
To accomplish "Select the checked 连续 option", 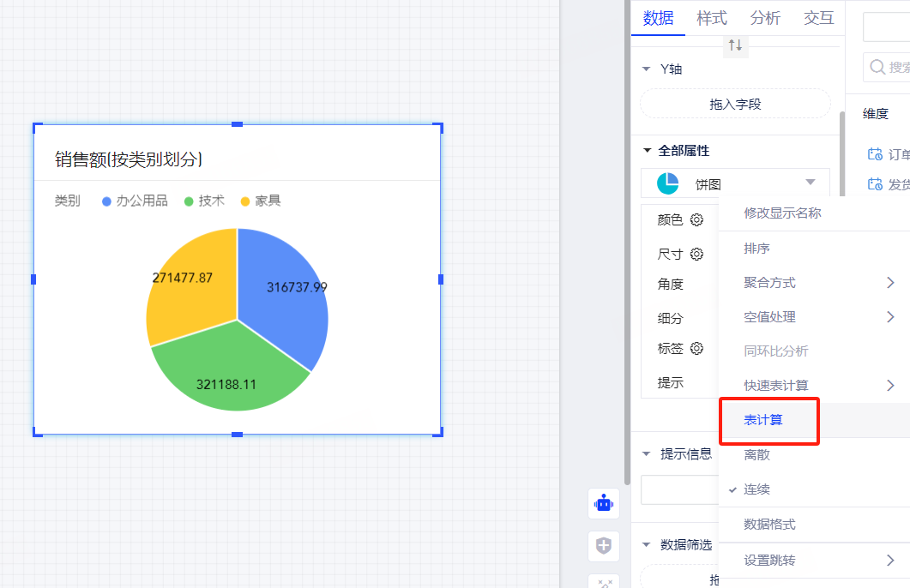I will 756,489.
